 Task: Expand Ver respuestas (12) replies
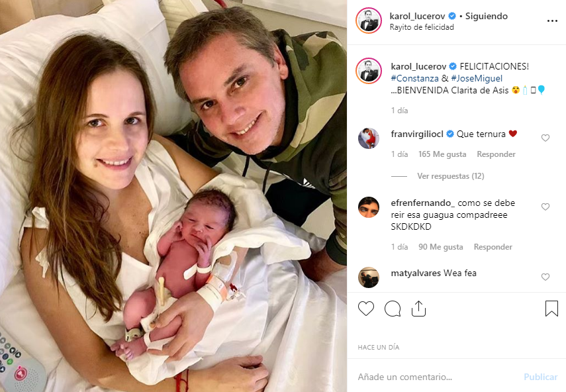coord(451,176)
